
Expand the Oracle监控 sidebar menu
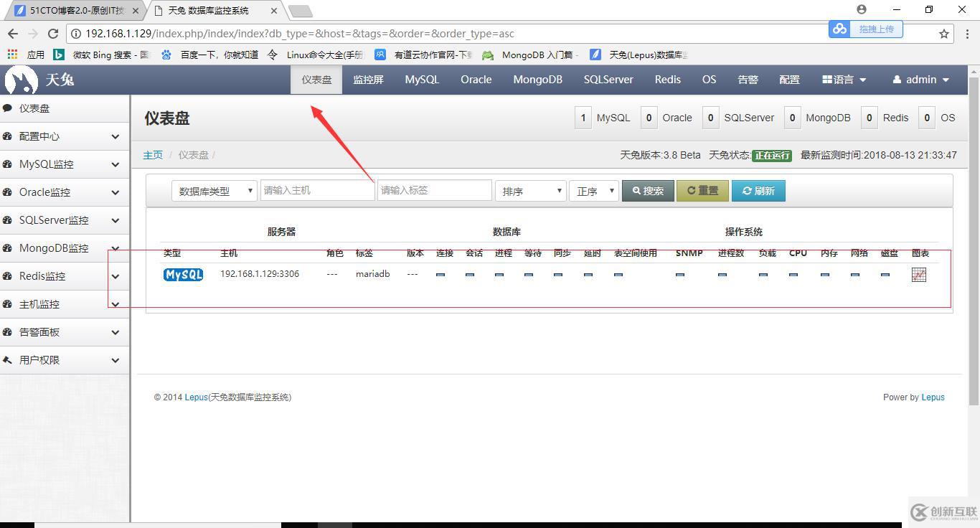65,192
